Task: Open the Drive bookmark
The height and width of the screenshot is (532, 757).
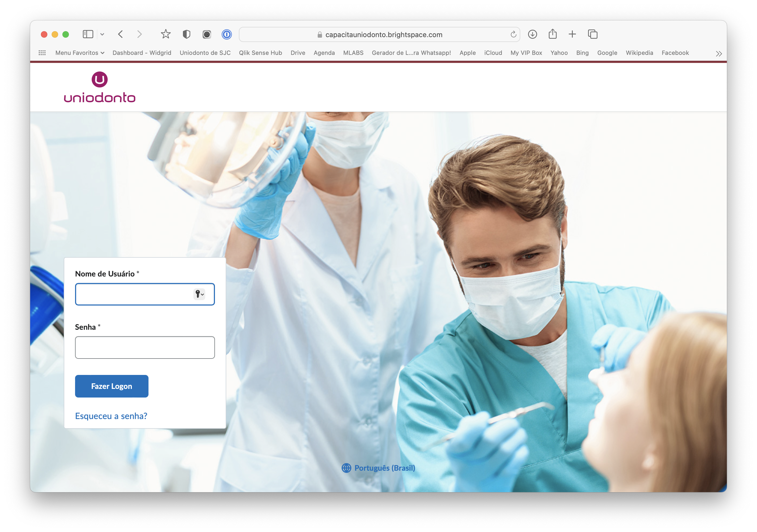Action: pos(298,53)
